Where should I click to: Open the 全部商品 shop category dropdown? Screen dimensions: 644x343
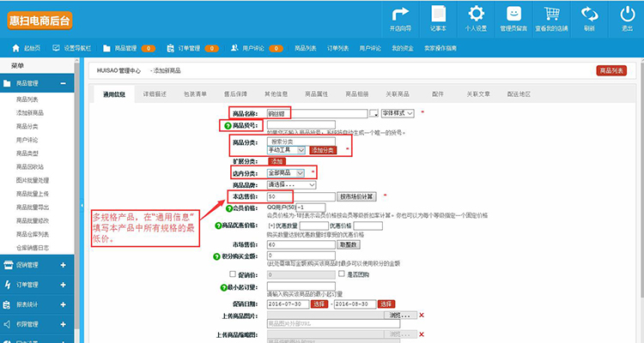[286, 173]
